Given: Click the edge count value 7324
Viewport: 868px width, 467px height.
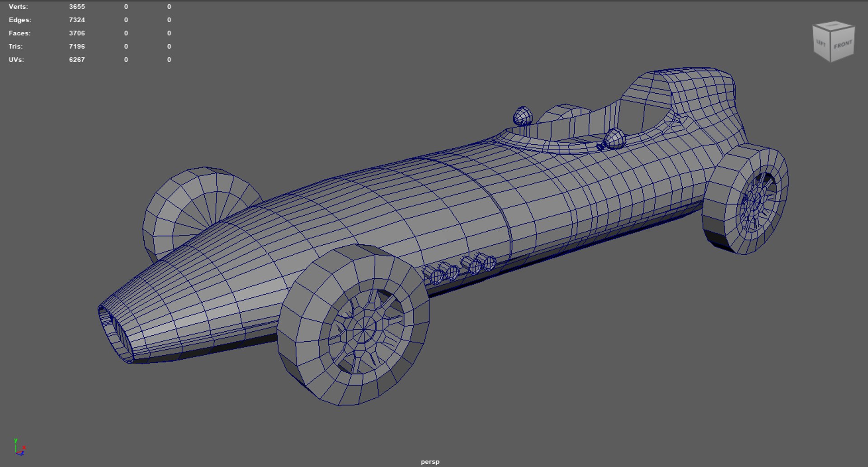Looking at the screenshot, I should click(77, 20).
